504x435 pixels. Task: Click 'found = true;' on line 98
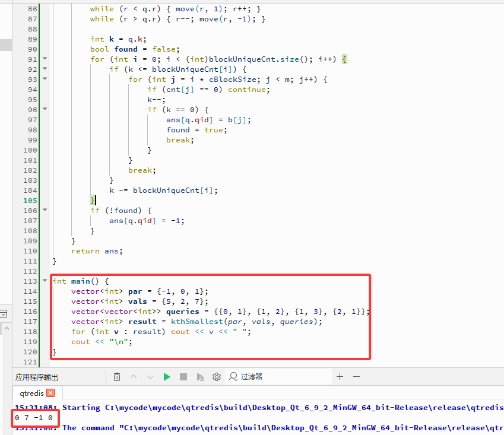tap(196, 130)
